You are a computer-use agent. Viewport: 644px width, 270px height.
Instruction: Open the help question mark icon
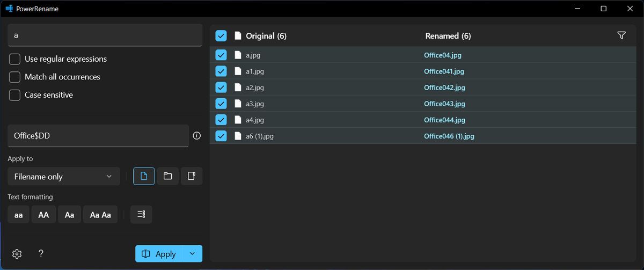click(x=41, y=254)
